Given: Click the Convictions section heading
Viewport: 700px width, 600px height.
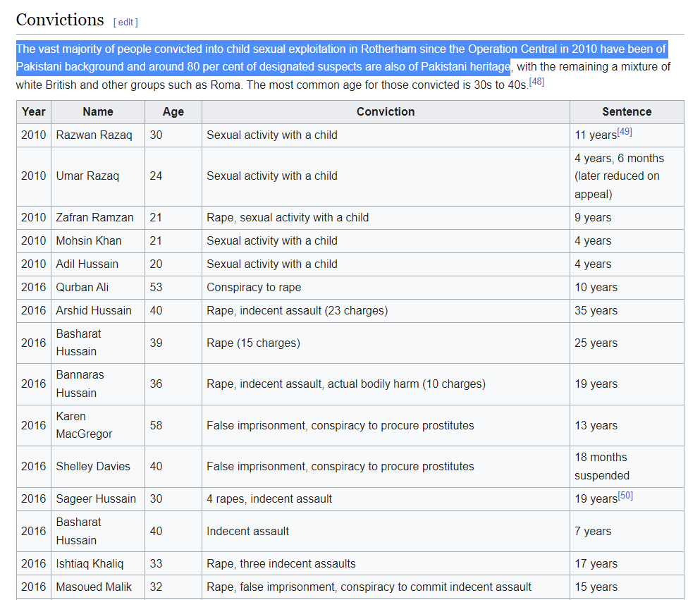Looking at the screenshot, I should [60, 20].
